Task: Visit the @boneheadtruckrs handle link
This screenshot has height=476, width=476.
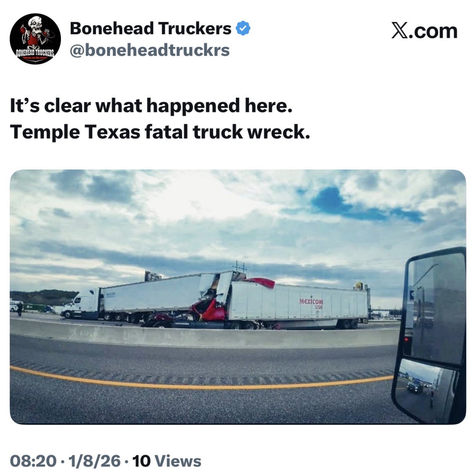Action: click(x=150, y=50)
